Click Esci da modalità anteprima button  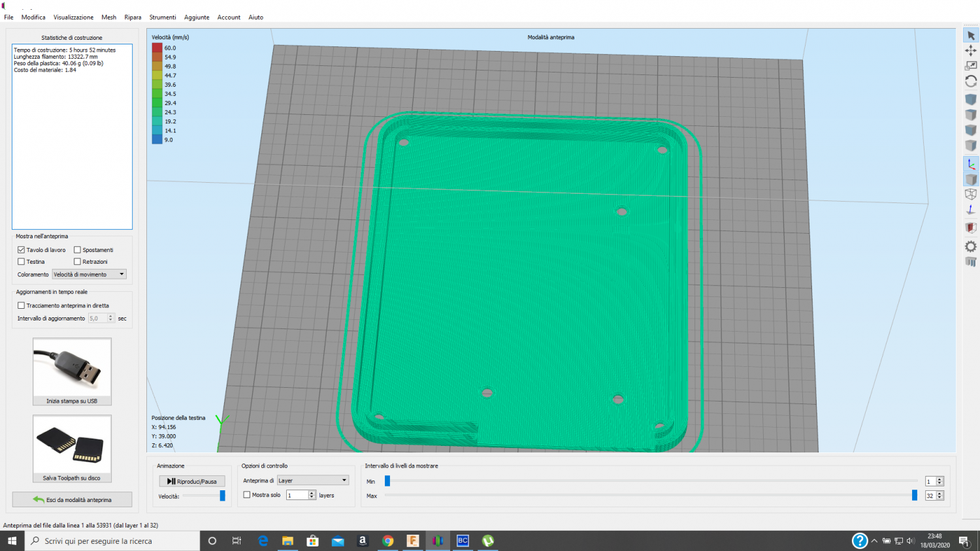72,500
